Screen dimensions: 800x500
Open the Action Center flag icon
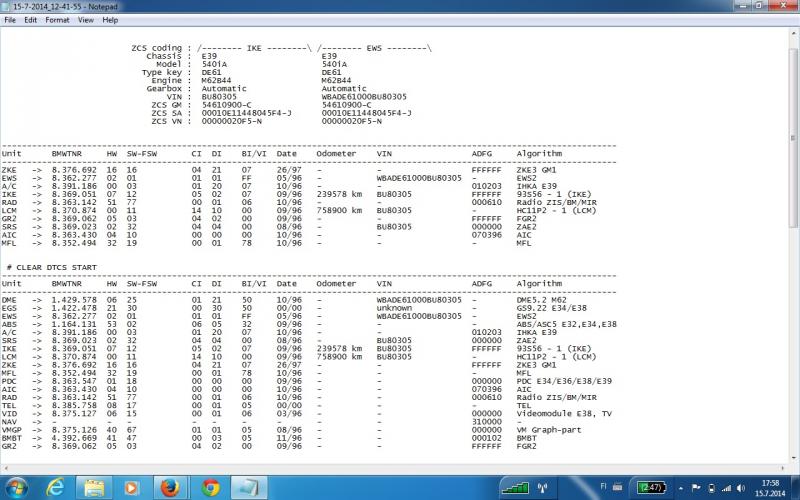click(x=696, y=488)
